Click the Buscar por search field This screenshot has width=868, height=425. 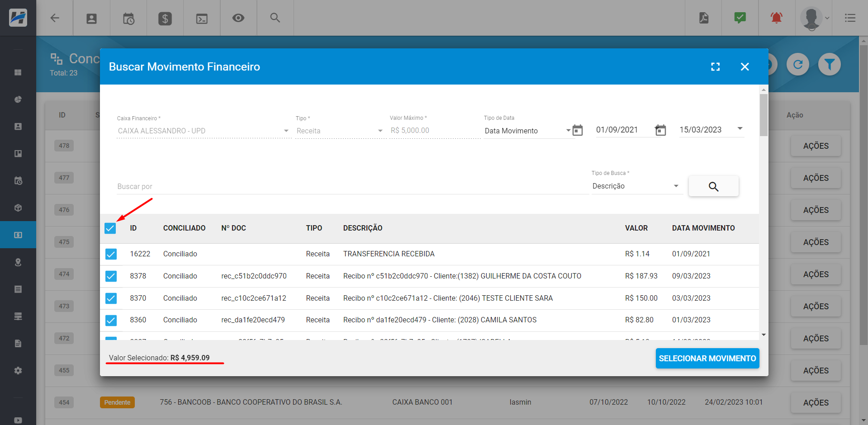(352, 187)
